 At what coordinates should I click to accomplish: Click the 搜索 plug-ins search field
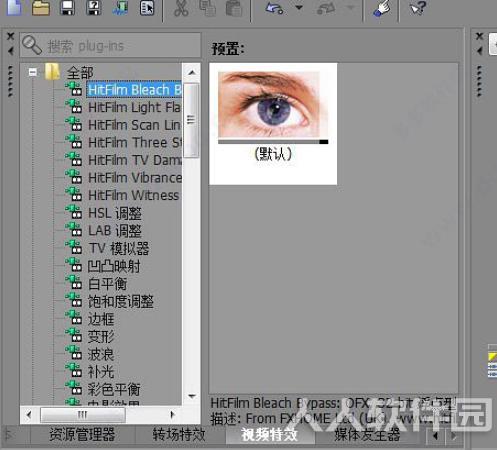pos(110,45)
